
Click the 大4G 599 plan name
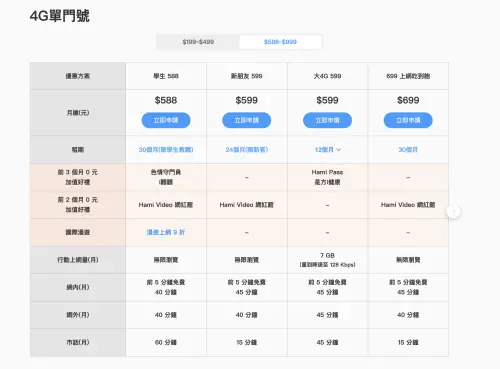(327, 76)
